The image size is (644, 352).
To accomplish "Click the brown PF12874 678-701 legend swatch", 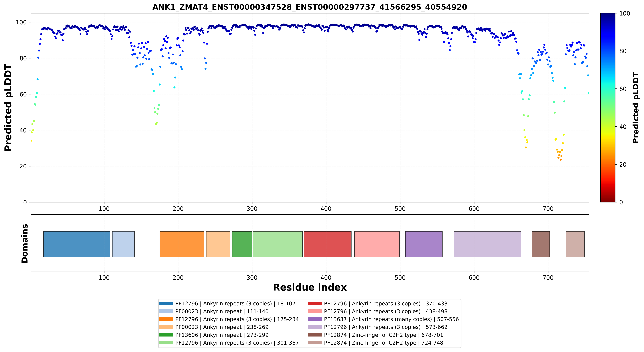I will coord(315,335).
